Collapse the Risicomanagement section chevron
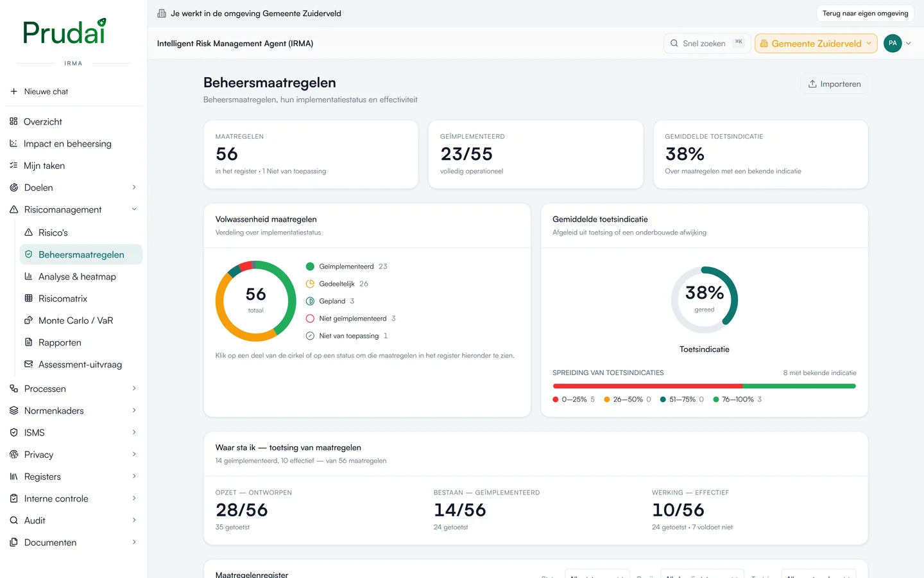Image resolution: width=924 pixels, height=578 pixels. click(134, 209)
